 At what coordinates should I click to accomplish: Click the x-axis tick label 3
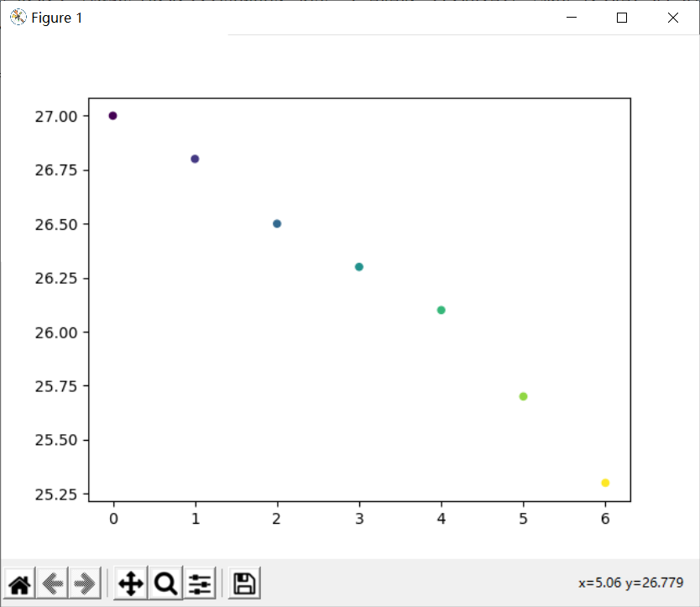click(x=359, y=519)
